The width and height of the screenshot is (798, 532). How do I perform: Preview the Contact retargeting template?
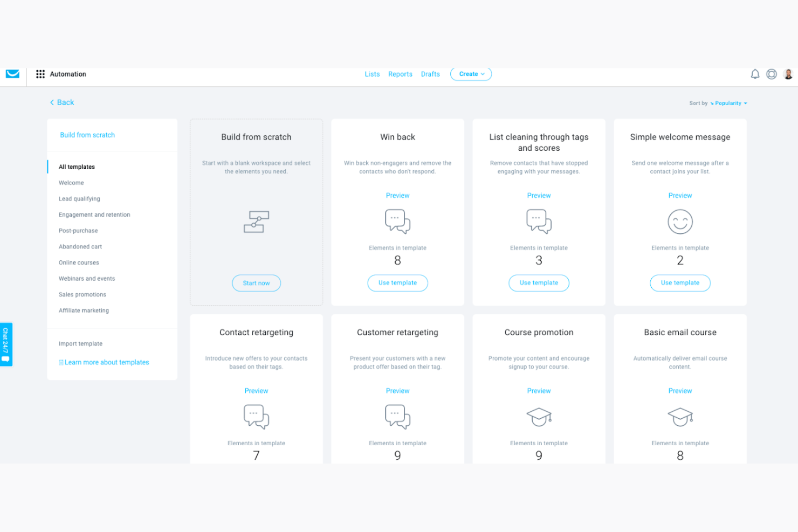pyautogui.click(x=257, y=391)
